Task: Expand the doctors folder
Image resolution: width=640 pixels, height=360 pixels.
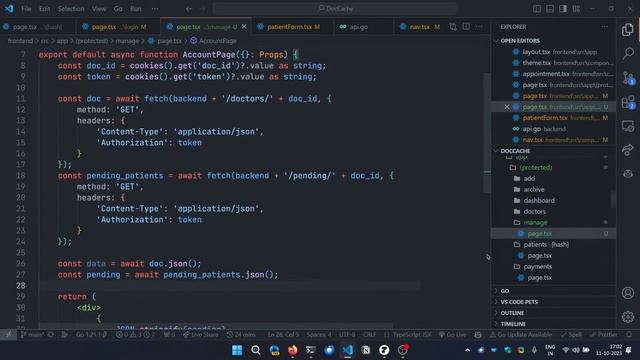Action: pyautogui.click(x=553, y=211)
